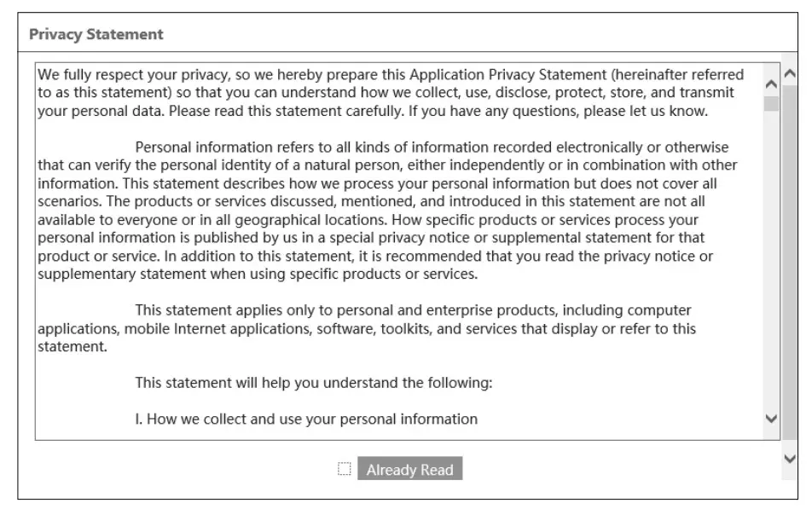Click the statement text box's scroll down arrow

tap(771, 419)
